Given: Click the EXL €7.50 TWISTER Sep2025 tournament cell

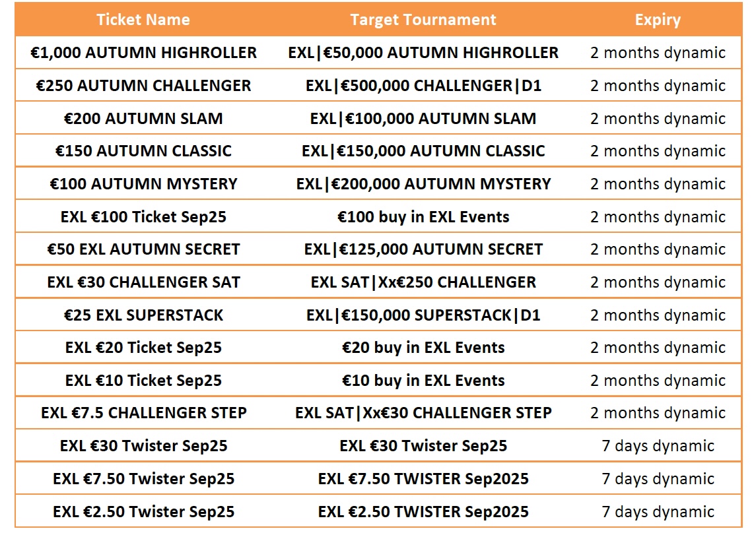Looking at the screenshot, I should pyautogui.click(x=423, y=479).
